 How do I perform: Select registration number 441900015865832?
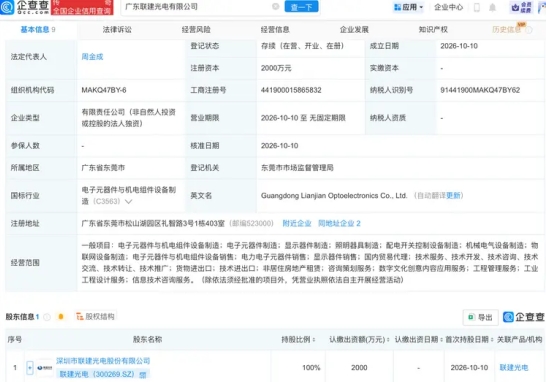[x=291, y=90]
